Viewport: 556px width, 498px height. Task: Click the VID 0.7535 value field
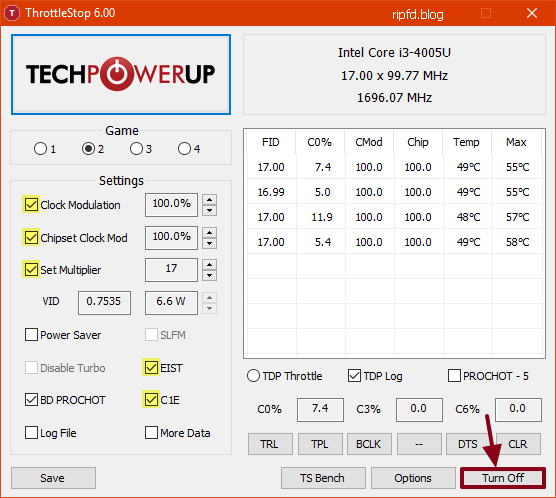click(104, 303)
